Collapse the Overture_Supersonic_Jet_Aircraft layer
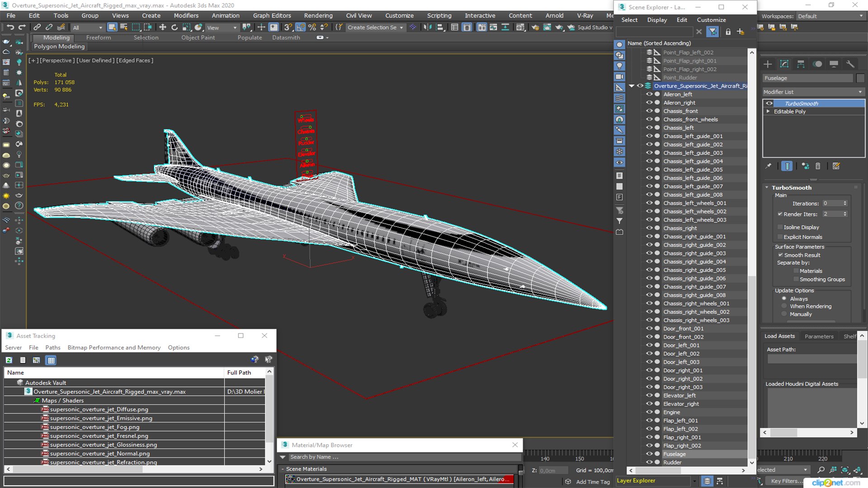Viewport: 868px width, 488px height. point(632,86)
